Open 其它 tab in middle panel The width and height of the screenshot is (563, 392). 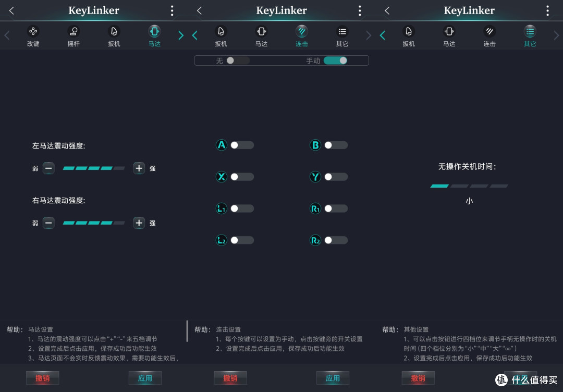click(342, 36)
